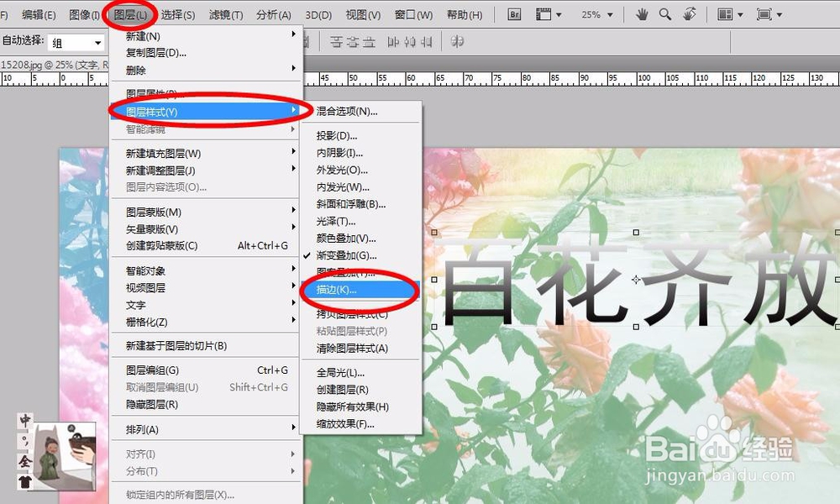The height and width of the screenshot is (504, 840).
Task: Choose 光泽(T)... satin style
Action: tap(336, 221)
